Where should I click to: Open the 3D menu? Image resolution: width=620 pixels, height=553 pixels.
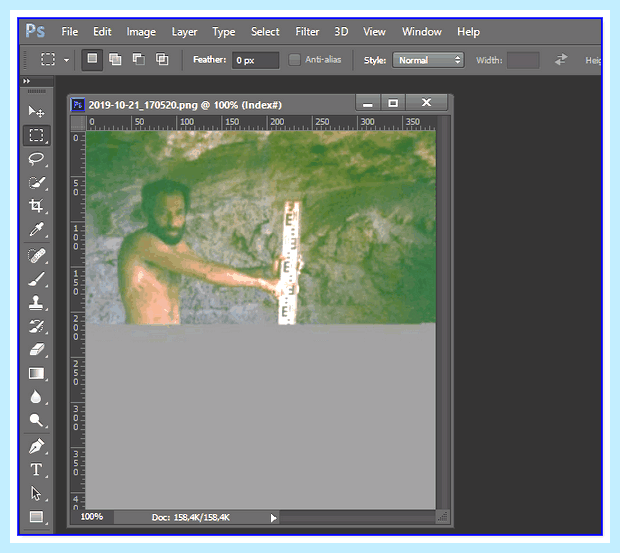tap(341, 32)
